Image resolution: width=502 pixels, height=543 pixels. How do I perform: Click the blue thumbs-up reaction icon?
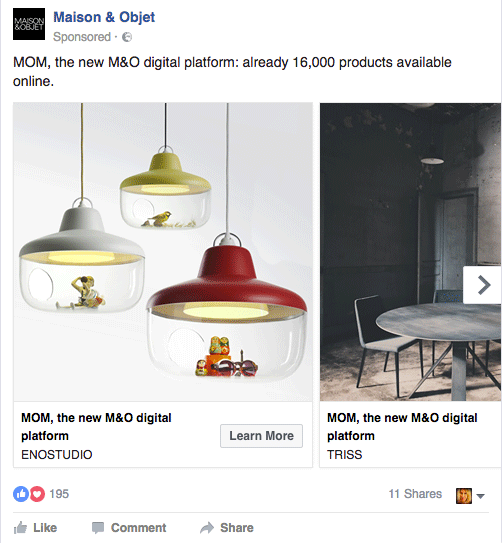tap(21, 494)
